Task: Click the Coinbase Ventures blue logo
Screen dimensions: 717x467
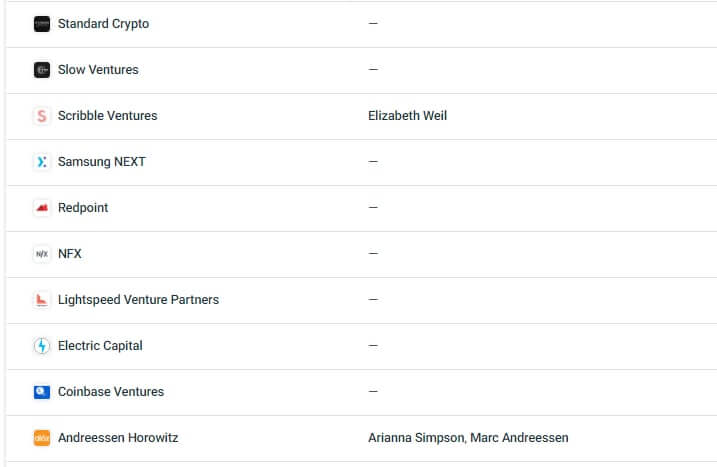Action: 42,392
